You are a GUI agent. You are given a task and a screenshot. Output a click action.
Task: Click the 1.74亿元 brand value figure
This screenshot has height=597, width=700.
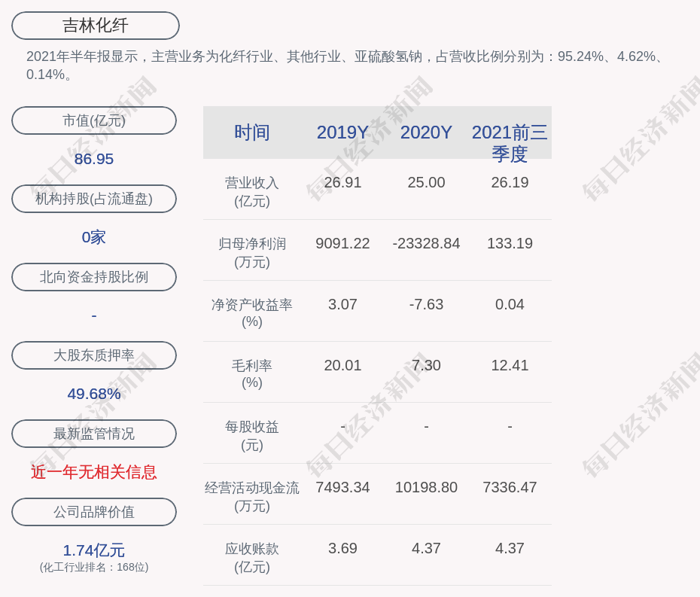94,550
